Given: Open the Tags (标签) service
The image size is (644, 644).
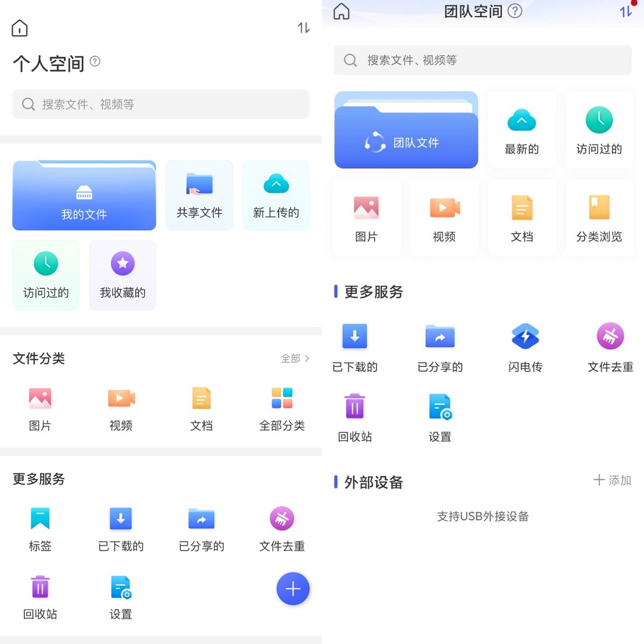Looking at the screenshot, I should (40, 529).
